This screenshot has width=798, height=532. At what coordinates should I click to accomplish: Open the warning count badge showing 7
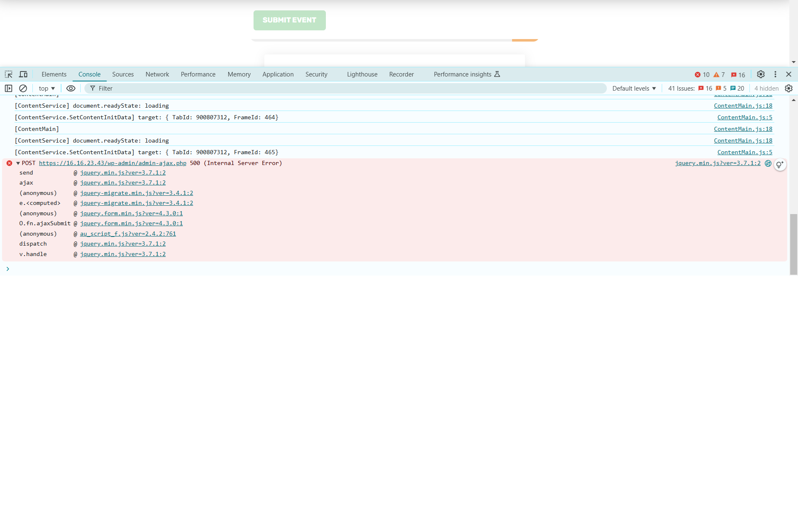[x=719, y=75]
